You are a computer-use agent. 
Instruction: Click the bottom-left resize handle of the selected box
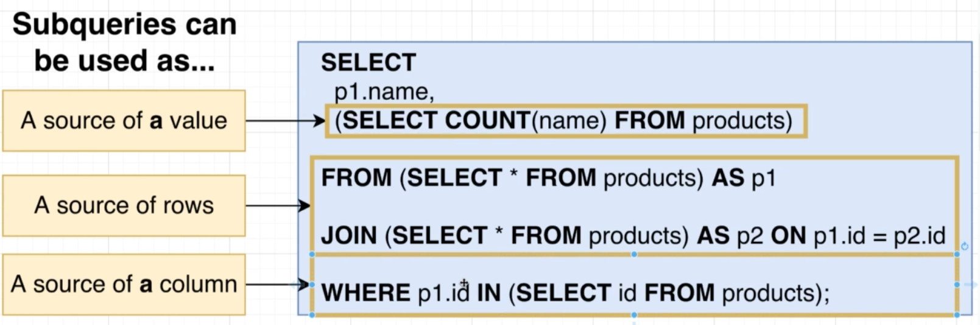click(312, 315)
